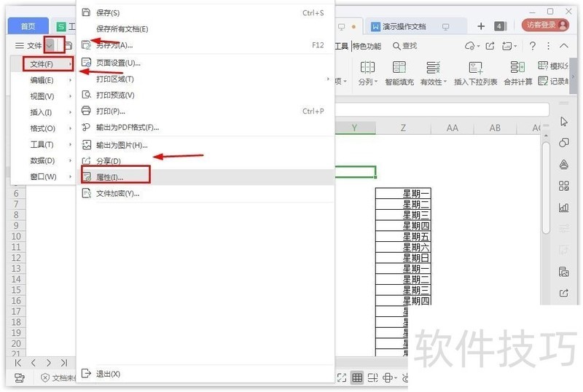Expand the 编辑(E) submenu
Screen dimensions: 583x392
[43, 80]
